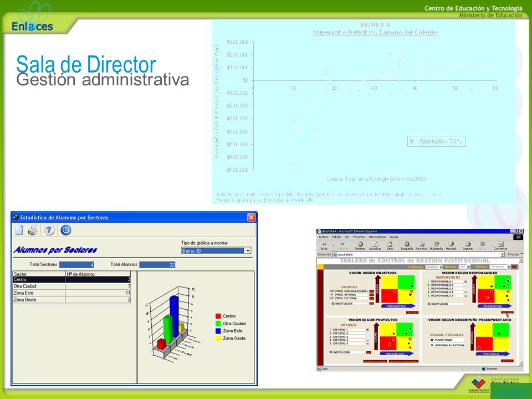
Task: Open the Ver menu in Internet Explorer
Action: point(347,237)
